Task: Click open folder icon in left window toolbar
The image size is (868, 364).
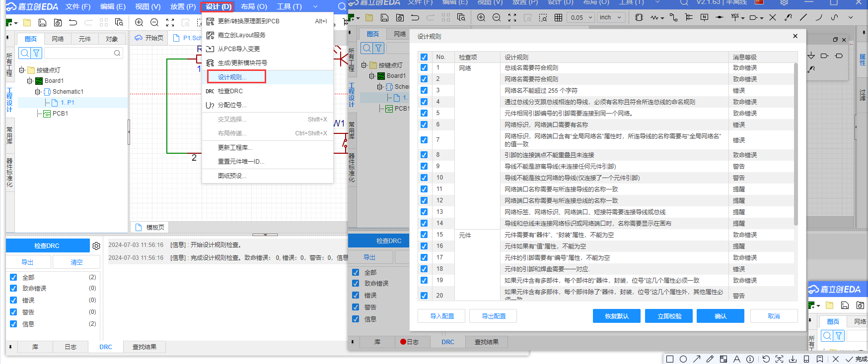Action: [x=27, y=22]
